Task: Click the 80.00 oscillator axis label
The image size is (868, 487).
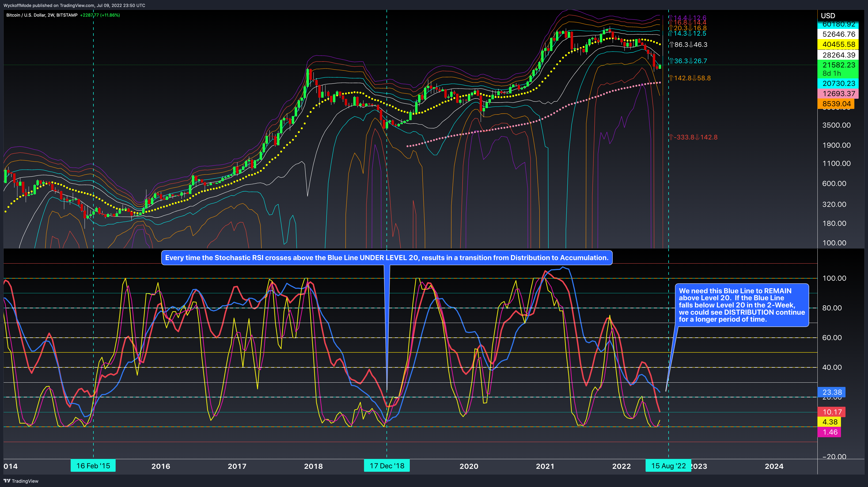Action: pyautogui.click(x=832, y=308)
